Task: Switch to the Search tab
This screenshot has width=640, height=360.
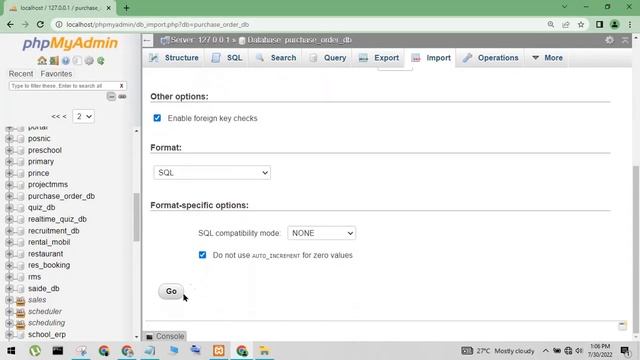Action: point(276,58)
